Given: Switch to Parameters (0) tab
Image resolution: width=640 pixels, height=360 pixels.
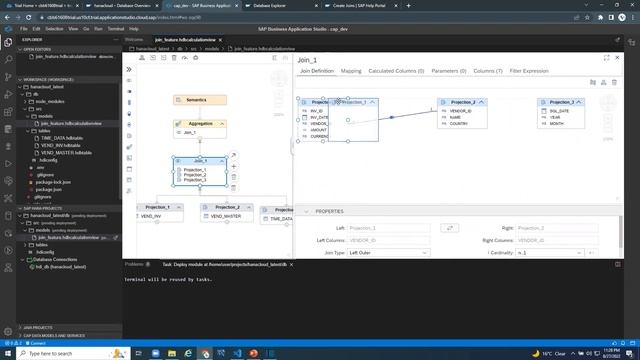Looking at the screenshot, I should pyautogui.click(x=449, y=71).
